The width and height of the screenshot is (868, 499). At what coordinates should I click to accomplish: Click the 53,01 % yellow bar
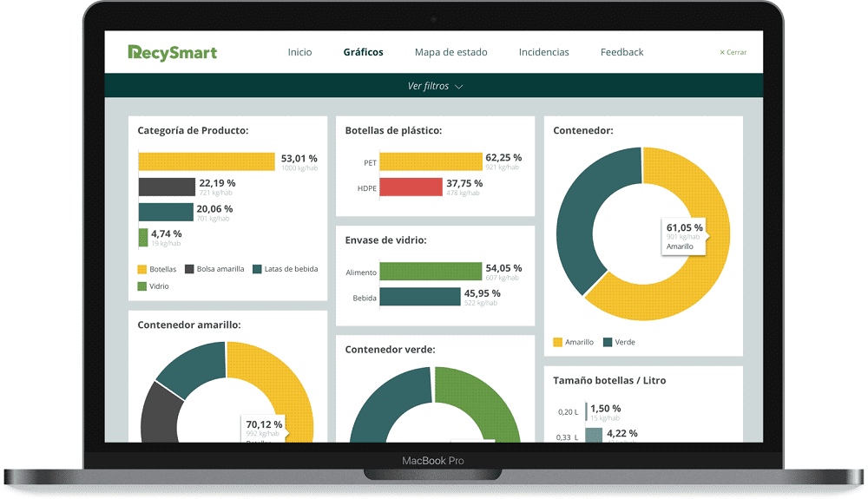[207, 161]
